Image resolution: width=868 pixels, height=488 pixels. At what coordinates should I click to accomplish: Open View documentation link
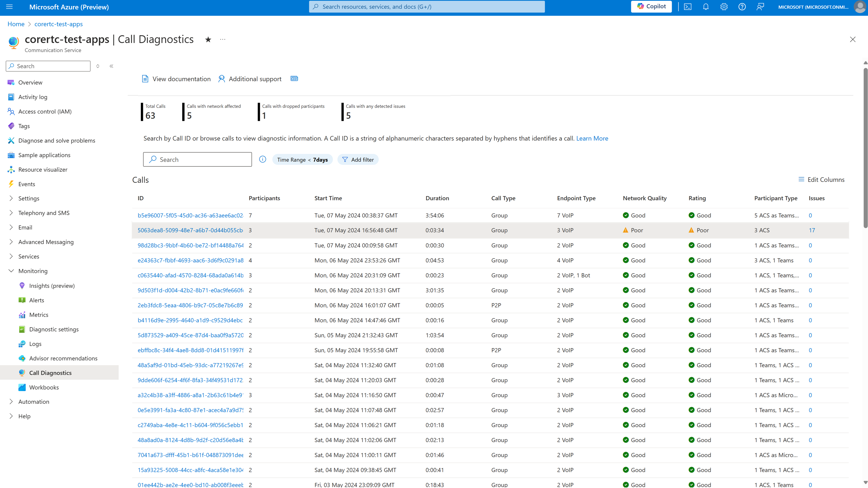(175, 78)
